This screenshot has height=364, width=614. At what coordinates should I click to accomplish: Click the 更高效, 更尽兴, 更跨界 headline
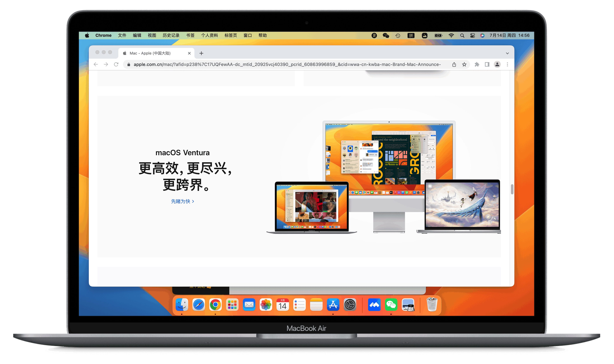click(185, 176)
